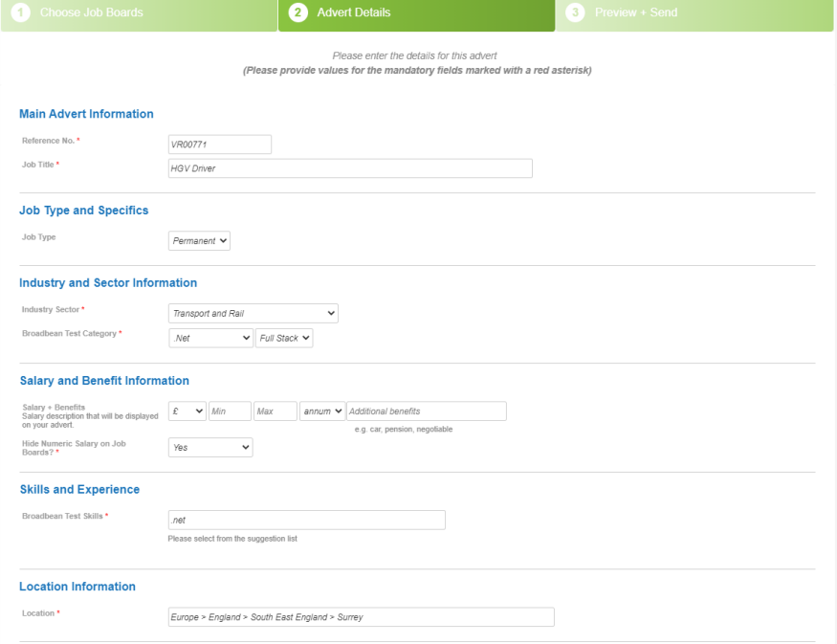Image resolution: width=837 pixels, height=644 pixels.
Task: Click the Location Information heading
Action: pyautogui.click(x=77, y=587)
